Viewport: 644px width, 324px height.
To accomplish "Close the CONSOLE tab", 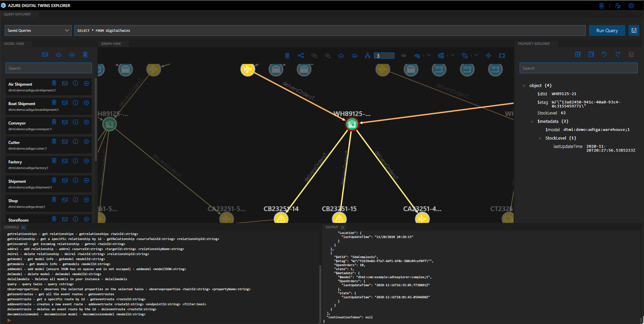I will [x=23, y=228].
